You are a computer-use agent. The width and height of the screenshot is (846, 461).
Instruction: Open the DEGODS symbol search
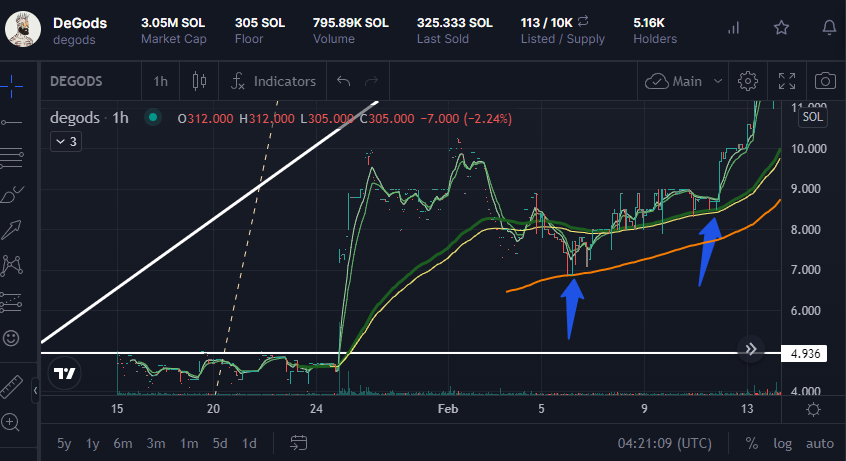coord(76,82)
